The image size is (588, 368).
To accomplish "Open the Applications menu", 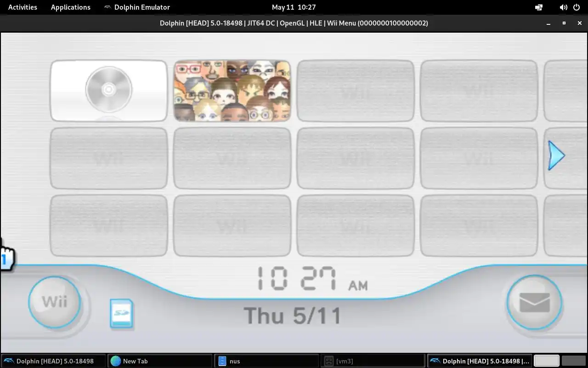I will pos(71,7).
